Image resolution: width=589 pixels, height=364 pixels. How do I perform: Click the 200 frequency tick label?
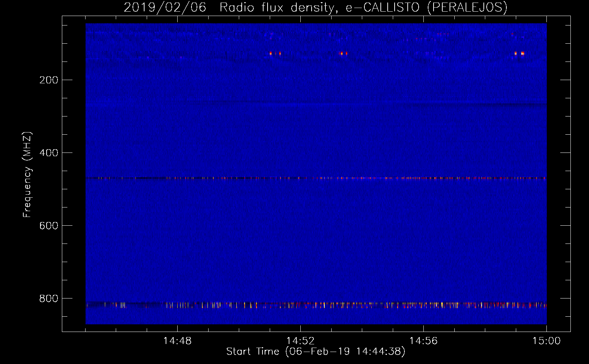click(x=49, y=80)
